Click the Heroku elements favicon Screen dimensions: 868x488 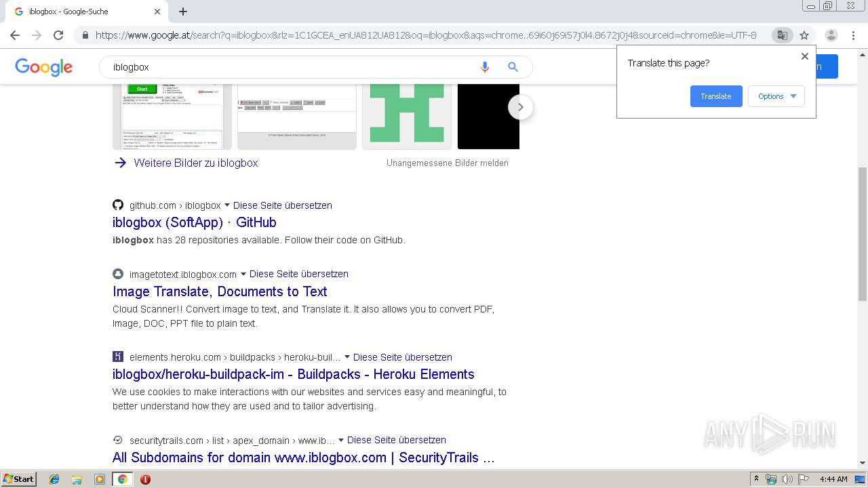118,357
